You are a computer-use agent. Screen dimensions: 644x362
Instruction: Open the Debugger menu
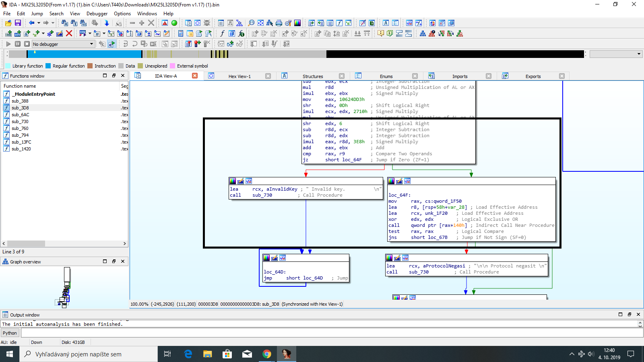pyautogui.click(x=97, y=14)
